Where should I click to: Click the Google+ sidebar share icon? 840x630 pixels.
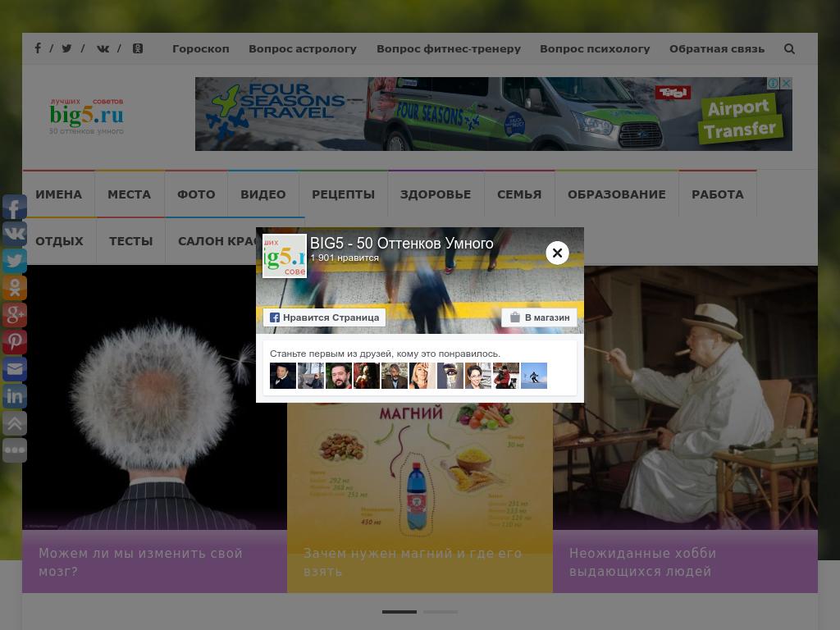tap(15, 315)
